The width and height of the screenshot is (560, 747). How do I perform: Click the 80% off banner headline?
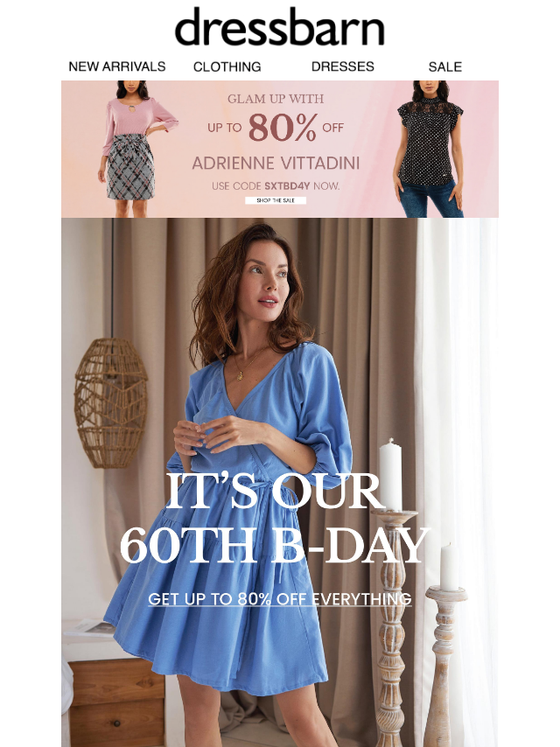click(x=276, y=128)
